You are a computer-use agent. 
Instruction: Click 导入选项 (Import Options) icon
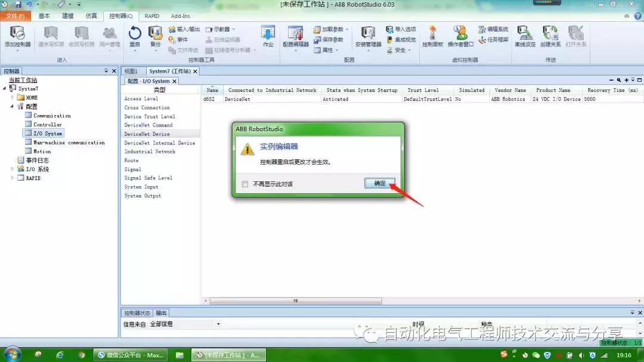(401, 29)
